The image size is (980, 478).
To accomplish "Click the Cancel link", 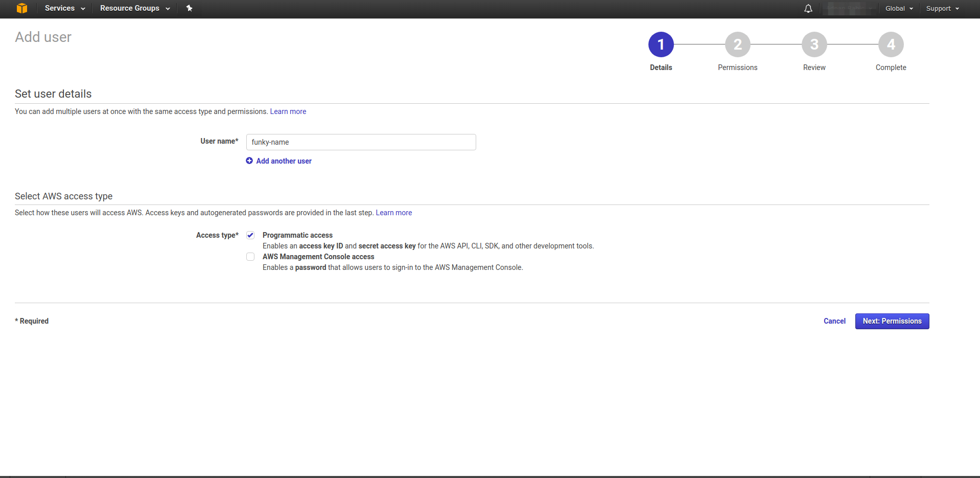I will [x=834, y=321].
